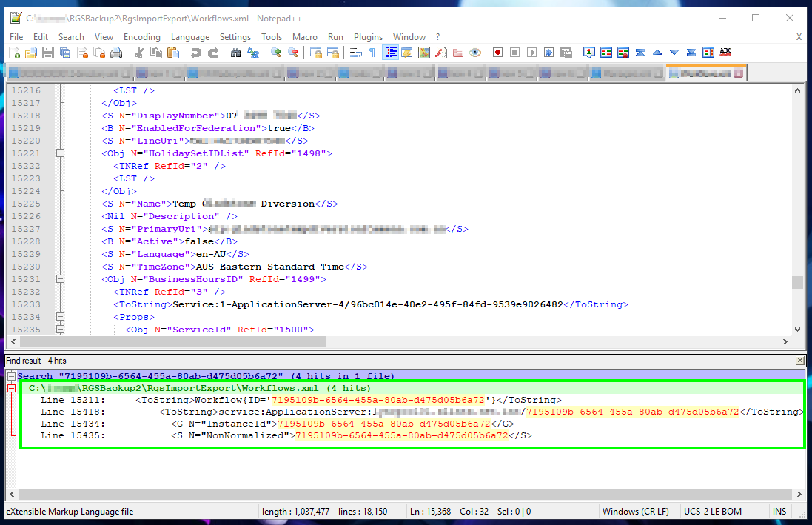Open the Encoding menu

point(142,37)
